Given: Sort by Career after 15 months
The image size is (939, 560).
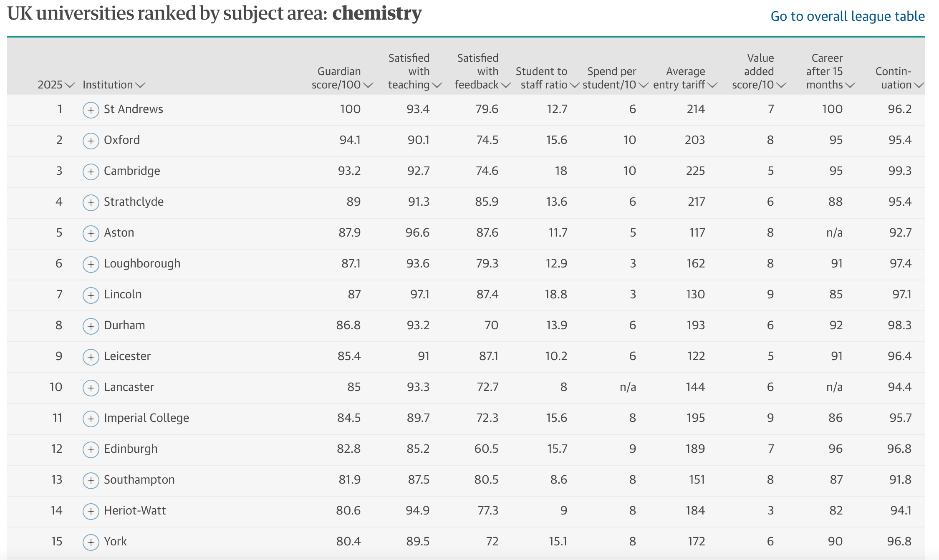Looking at the screenshot, I should pyautogui.click(x=830, y=71).
